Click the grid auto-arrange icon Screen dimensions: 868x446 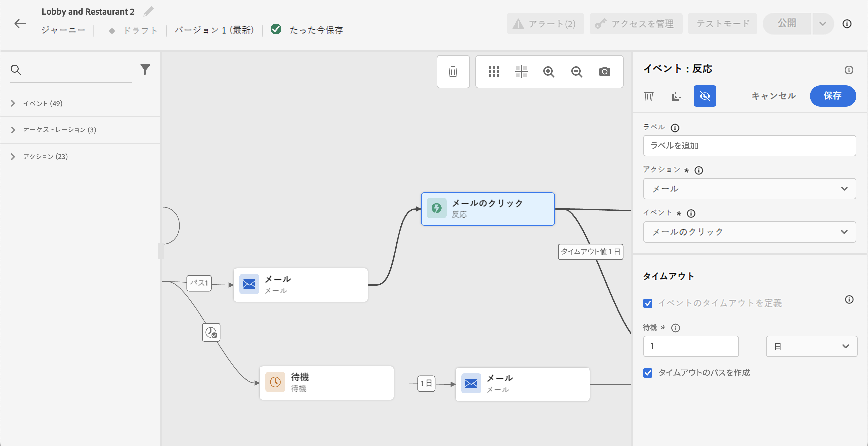(494, 71)
